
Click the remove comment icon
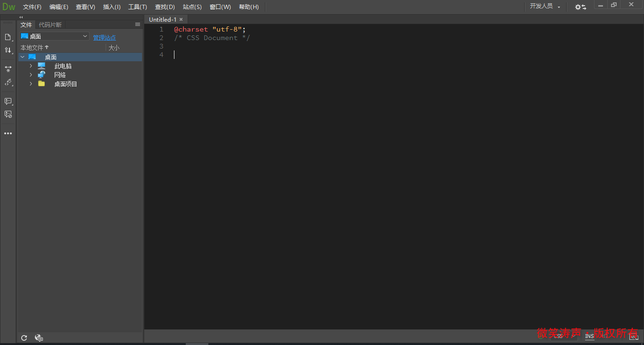click(8, 114)
